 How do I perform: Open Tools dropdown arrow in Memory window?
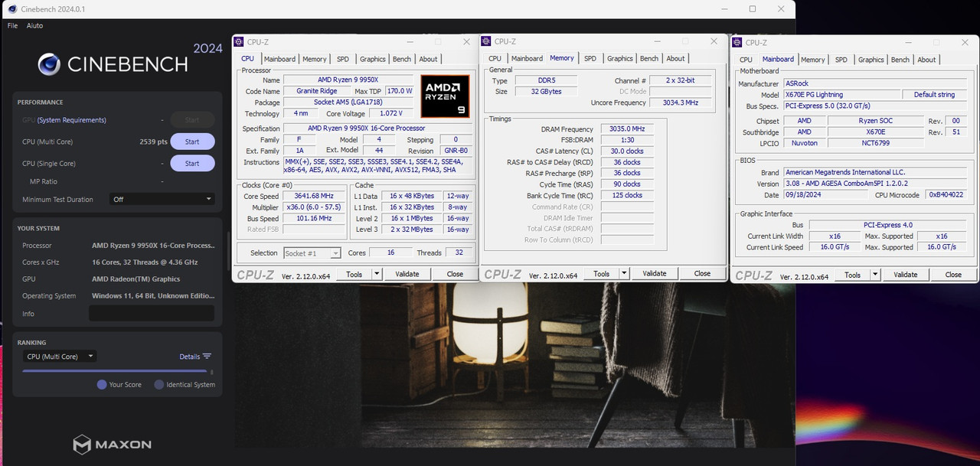point(624,273)
